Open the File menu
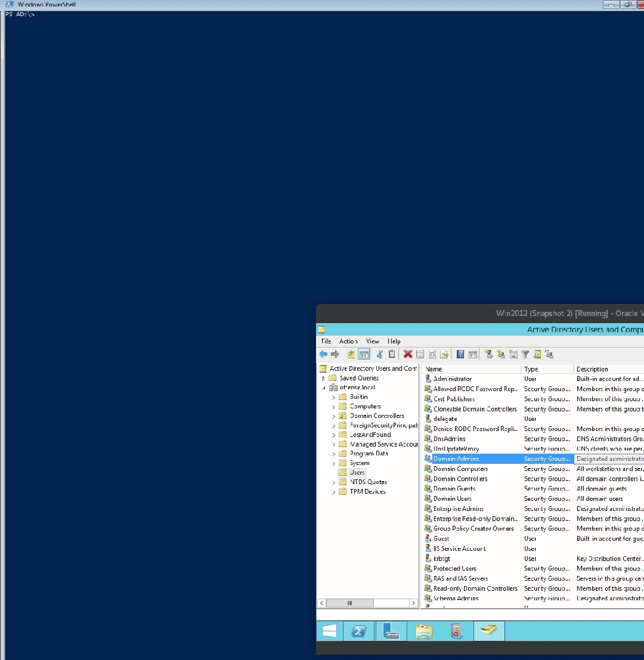 click(326, 342)
